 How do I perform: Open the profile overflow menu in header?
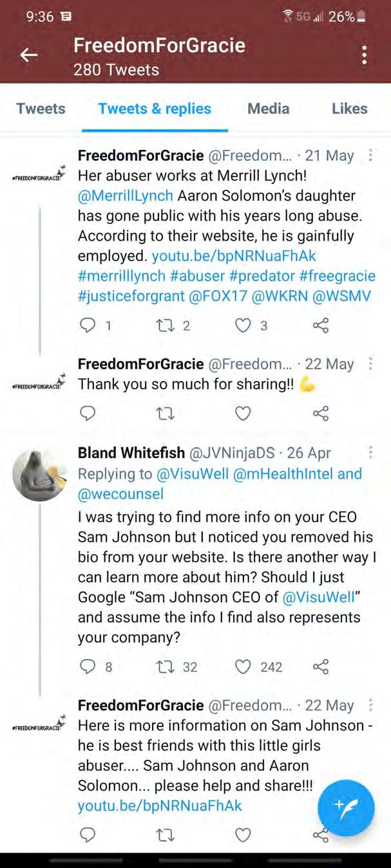pyautogui.click(x=364, y=55)
